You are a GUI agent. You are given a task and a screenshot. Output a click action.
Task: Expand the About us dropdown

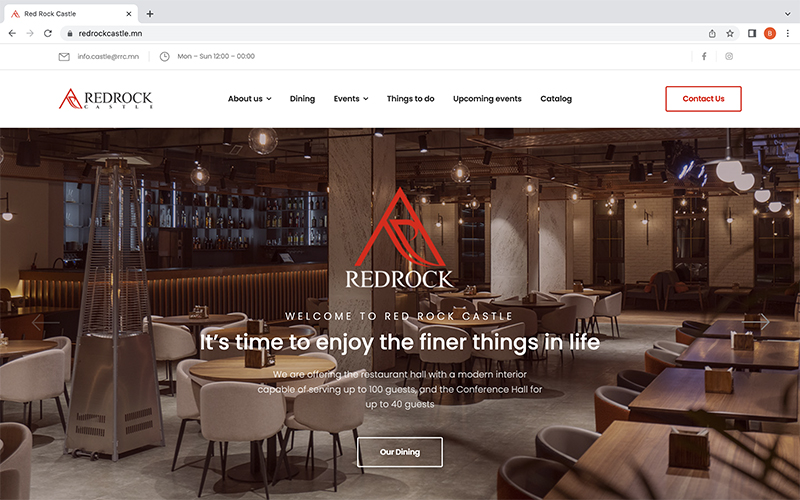[249, 98]
